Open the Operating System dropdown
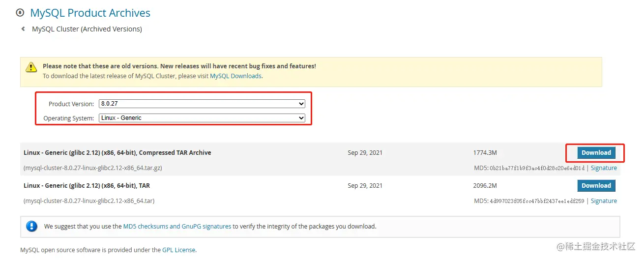 (x=202, y=118)
